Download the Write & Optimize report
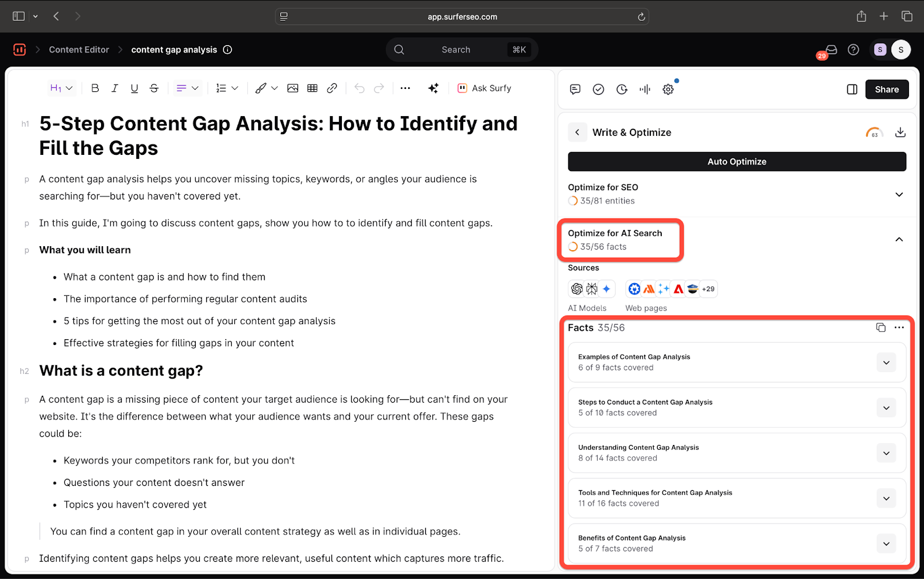 (x=900, y=132)
